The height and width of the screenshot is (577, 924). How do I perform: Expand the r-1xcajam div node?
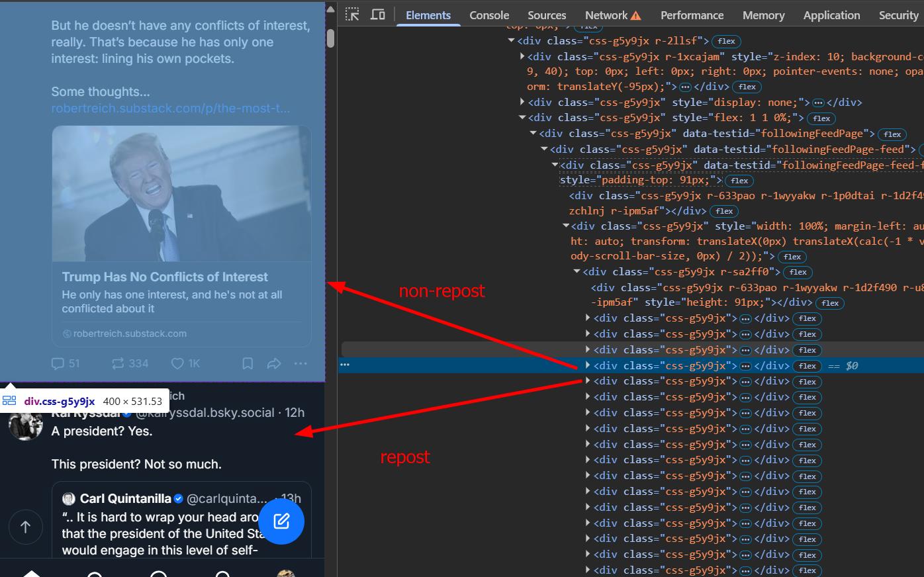(522, 56)
